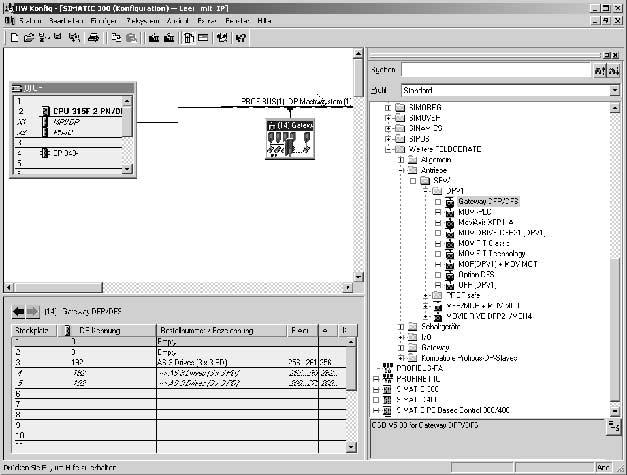Click the slot table scroll-down arrow
The width and height of the screenshot is (627, 475).
(351, 447)
